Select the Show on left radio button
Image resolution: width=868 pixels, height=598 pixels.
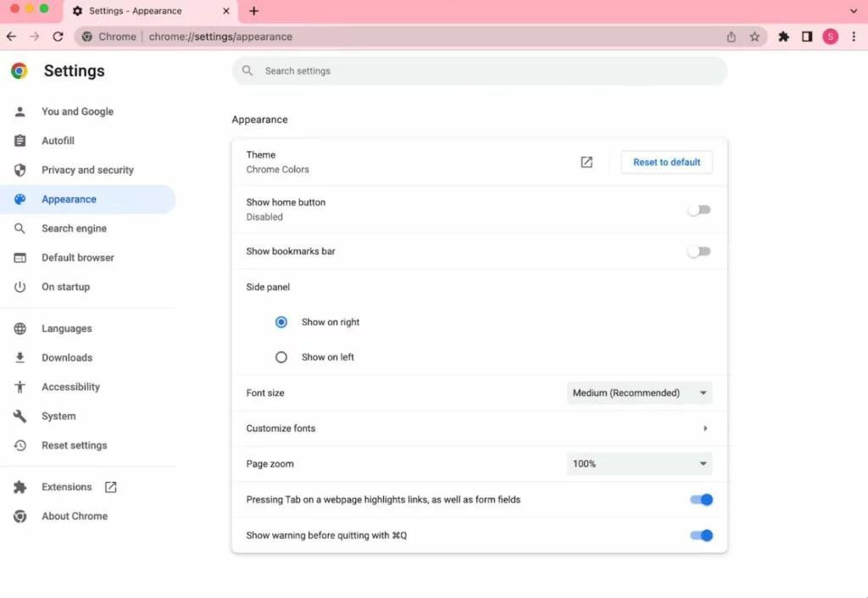[281, 357]
